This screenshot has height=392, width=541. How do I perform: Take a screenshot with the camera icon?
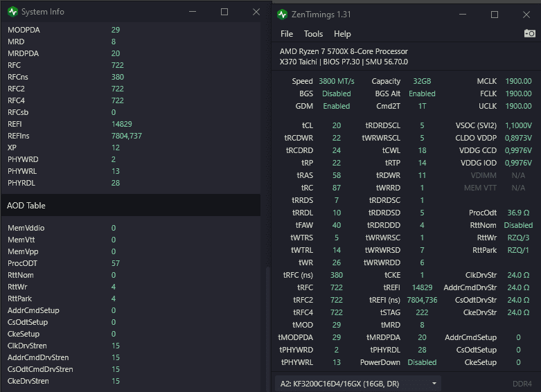[529, 33]
